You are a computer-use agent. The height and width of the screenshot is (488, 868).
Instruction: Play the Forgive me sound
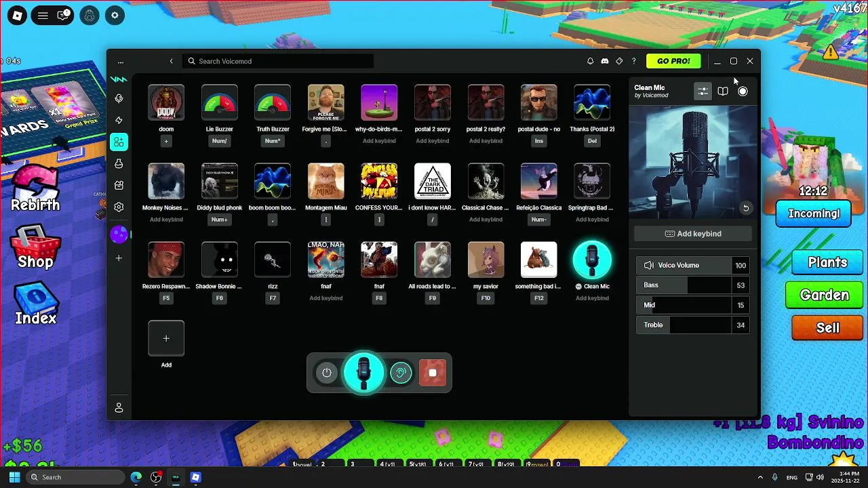point(326,102)
